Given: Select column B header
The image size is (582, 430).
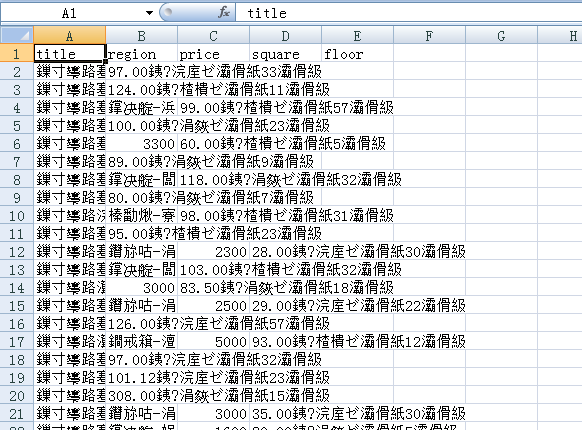Looking at the screenshot, I should (141, 36).
